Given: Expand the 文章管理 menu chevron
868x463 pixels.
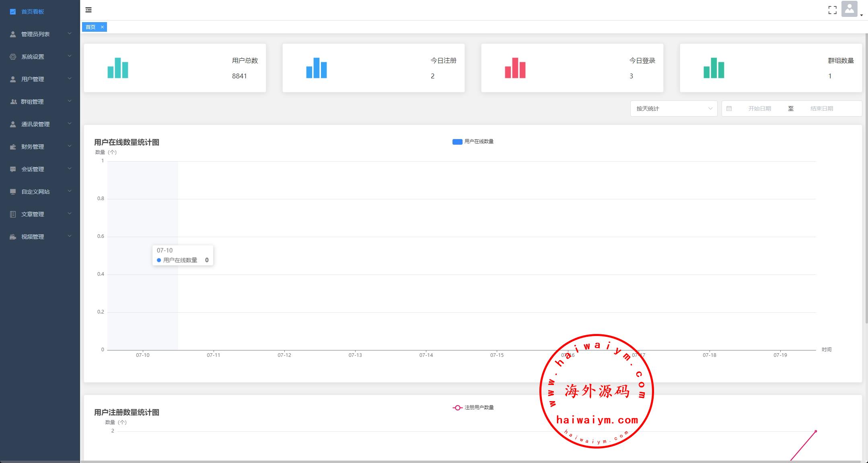Looking at the screenshot, I should [70, 213].
